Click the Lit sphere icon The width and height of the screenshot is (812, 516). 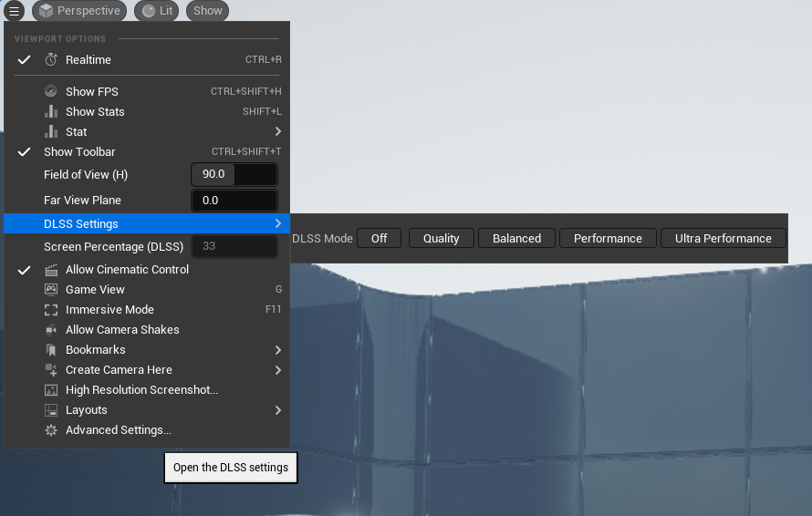(x=149, y=11)
